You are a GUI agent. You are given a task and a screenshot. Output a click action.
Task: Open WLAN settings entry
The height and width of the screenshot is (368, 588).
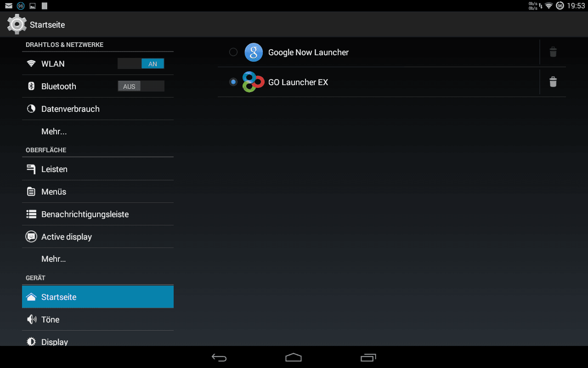click(x=98, y=63)
